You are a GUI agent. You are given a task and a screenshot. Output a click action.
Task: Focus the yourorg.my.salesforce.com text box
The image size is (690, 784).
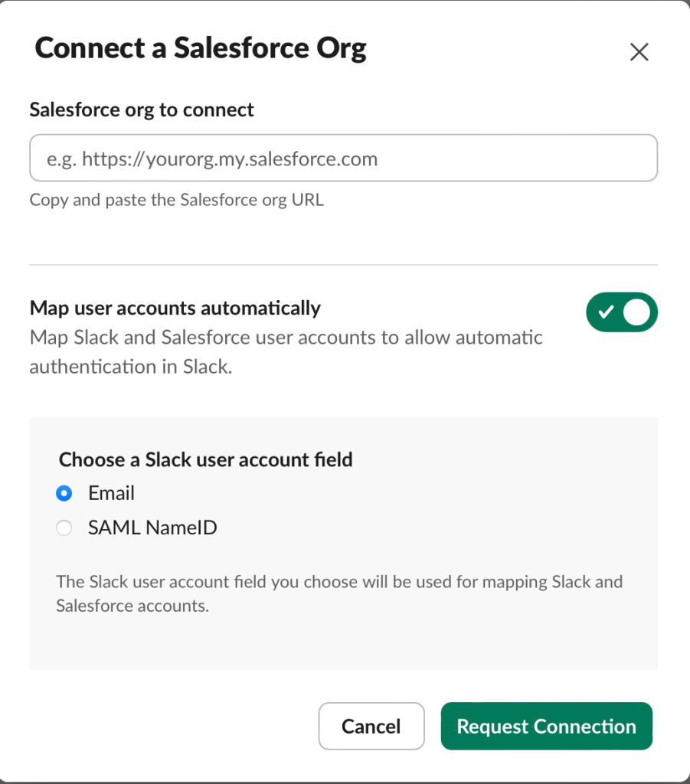(343, 158)
